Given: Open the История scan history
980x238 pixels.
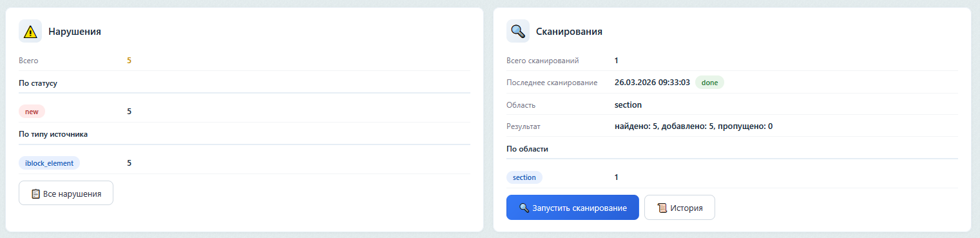Looking at the screenshot, I should tap(679, 208).
